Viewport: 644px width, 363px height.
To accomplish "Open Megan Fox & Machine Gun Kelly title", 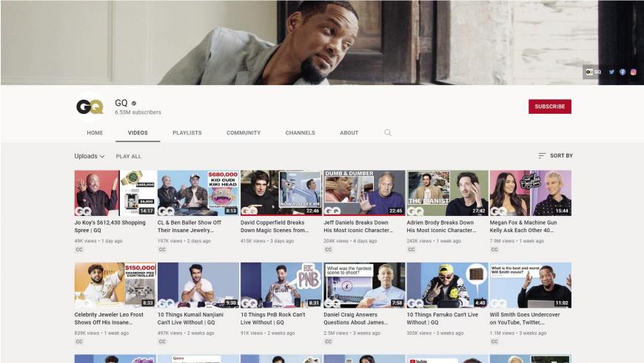I will [523, 226].
